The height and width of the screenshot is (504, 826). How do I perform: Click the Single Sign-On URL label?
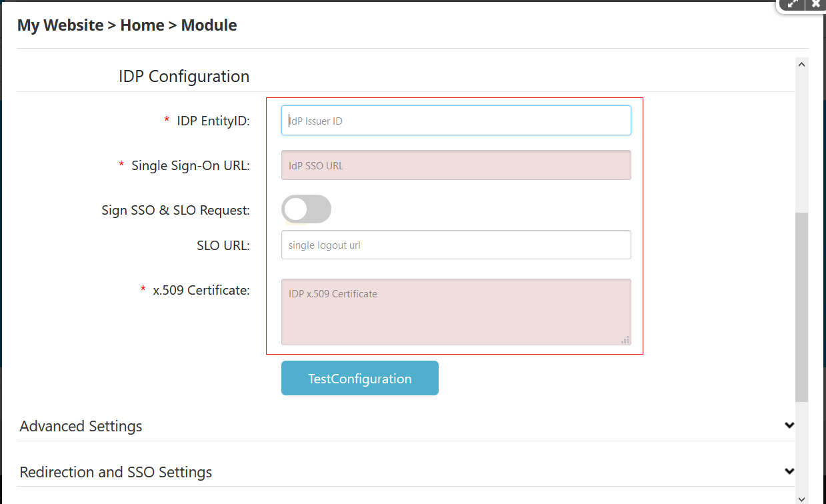[191, 165]
